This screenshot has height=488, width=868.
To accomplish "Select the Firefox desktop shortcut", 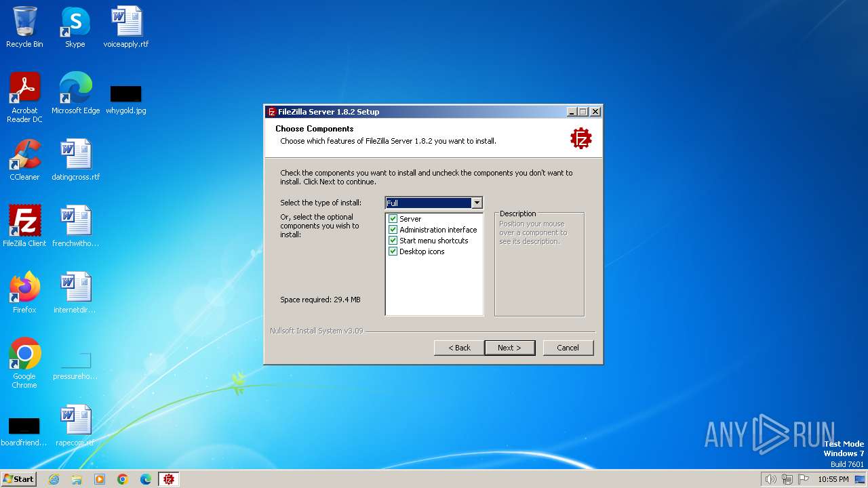I will (24, 293).
